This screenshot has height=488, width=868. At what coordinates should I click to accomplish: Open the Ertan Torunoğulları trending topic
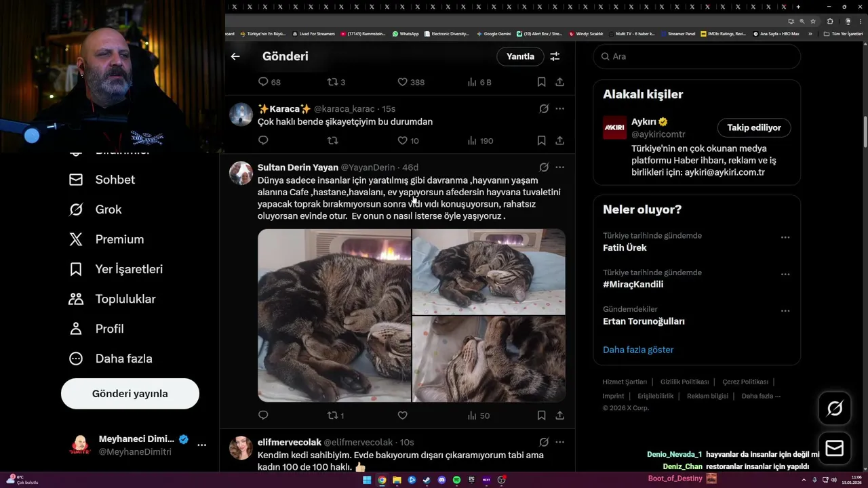(644, 321)
